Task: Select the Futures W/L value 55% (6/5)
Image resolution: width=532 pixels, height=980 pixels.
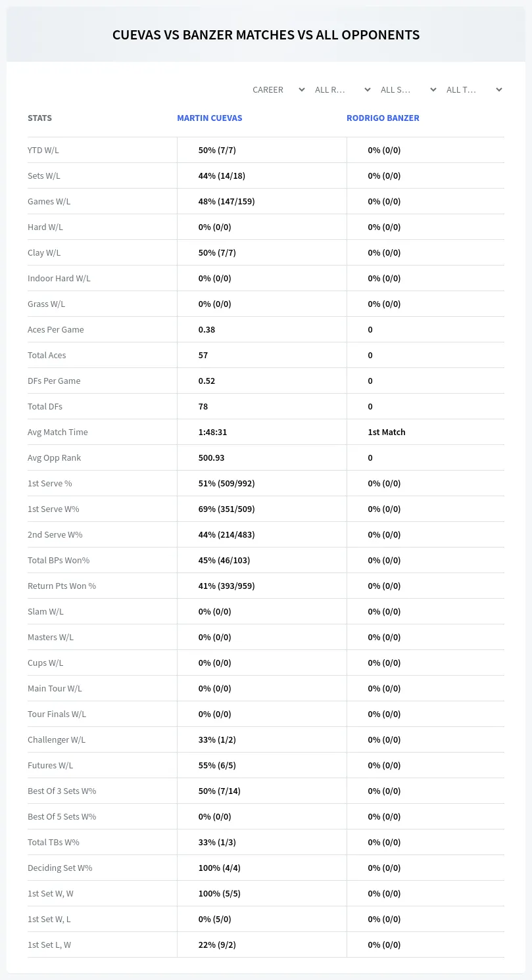Action: click(x=217, y=765)
